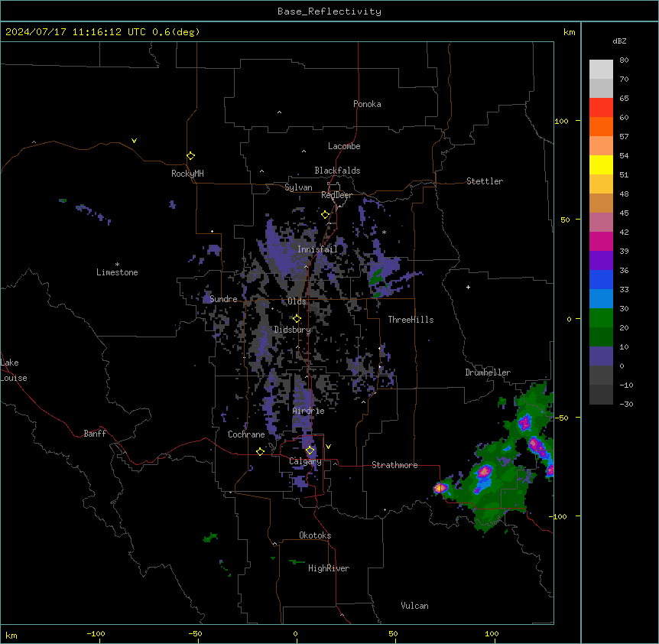Image resolution: width=659 pixels, height=644 pixels.
Task: Click the RedDeer city label
Action: click(336, 195)
